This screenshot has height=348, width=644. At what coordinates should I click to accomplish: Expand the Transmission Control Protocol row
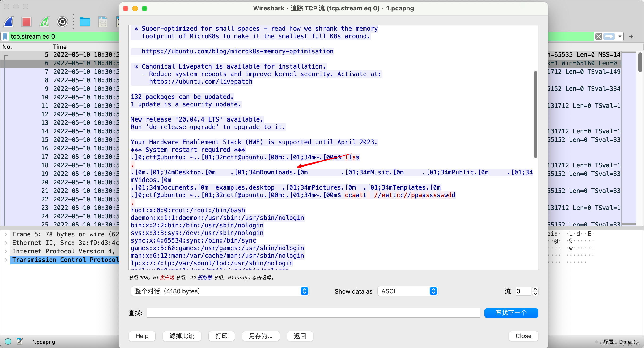pos(6,260)
